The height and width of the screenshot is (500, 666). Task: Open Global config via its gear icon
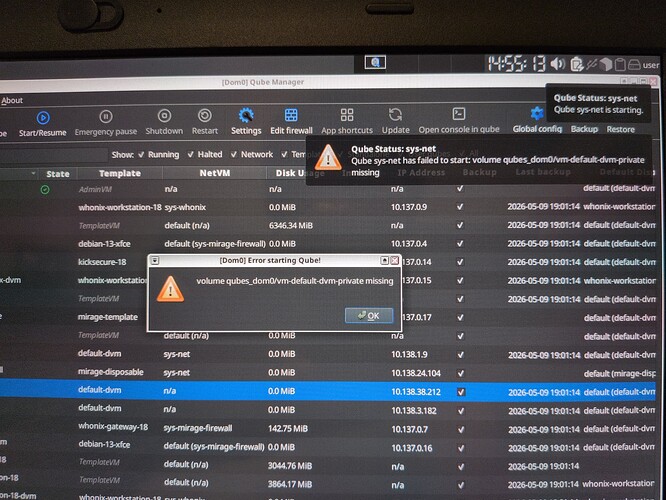tap(536, 113)
